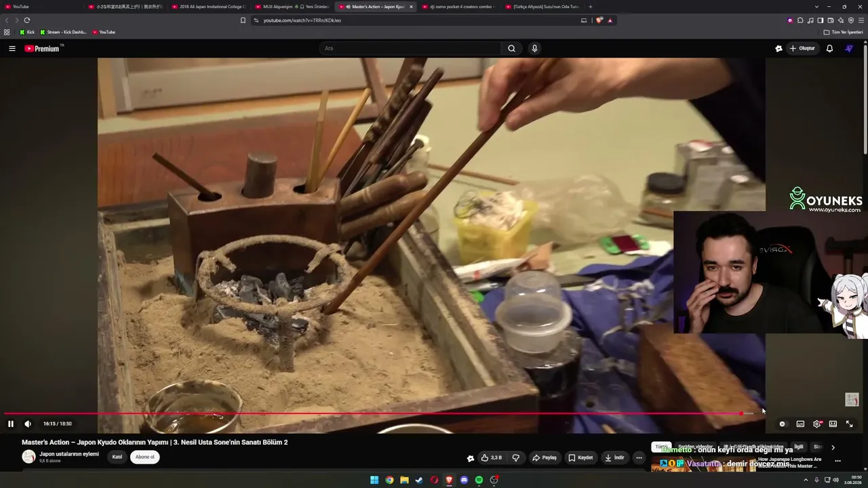
Task: Open the Windows Start menu
Action: [374, 480]
